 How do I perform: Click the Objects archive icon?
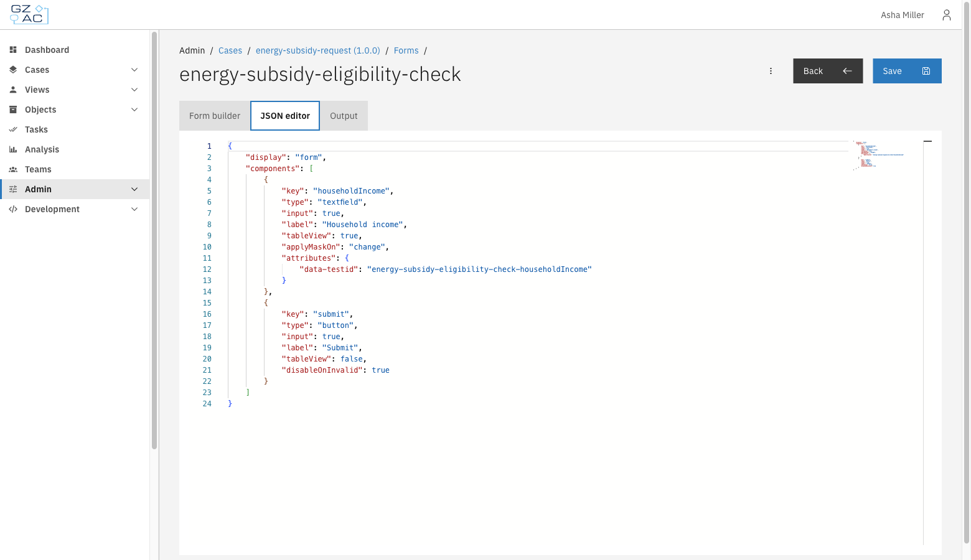coord(13,110)
